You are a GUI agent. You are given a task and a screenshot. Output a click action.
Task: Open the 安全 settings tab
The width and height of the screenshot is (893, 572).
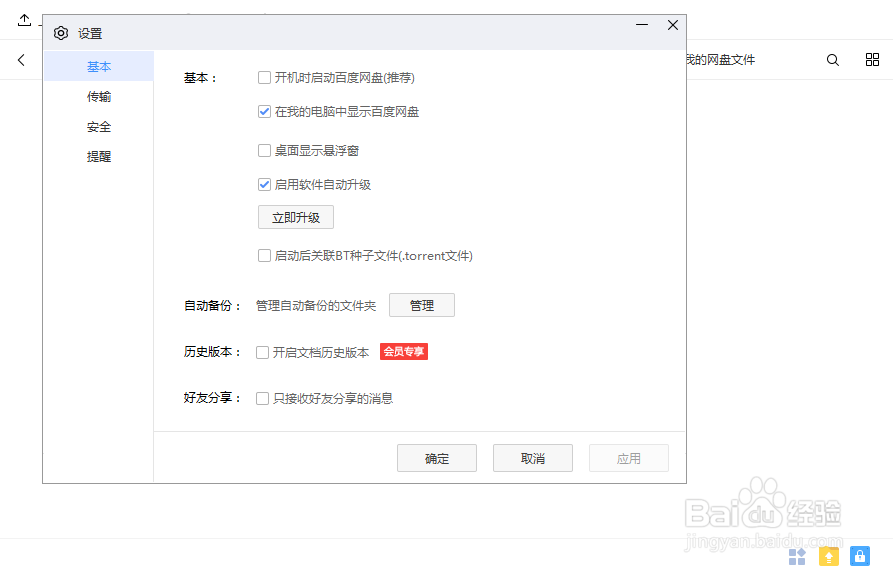tap(99, 127)
